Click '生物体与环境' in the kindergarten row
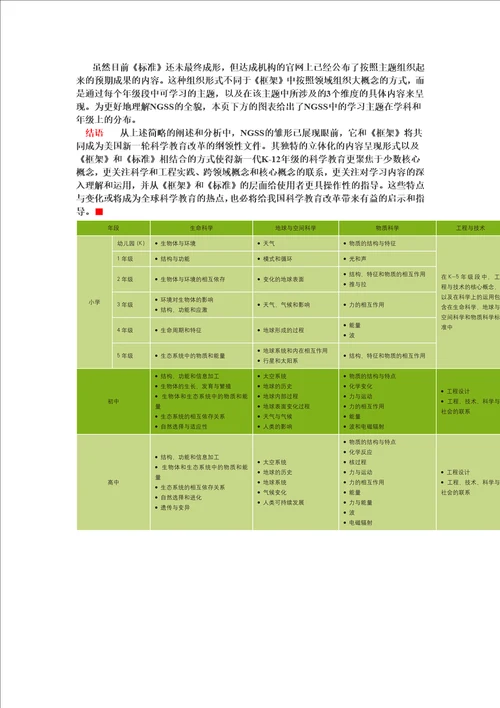The width and height of the screenshot is (500, 708). tap(178, 243)
